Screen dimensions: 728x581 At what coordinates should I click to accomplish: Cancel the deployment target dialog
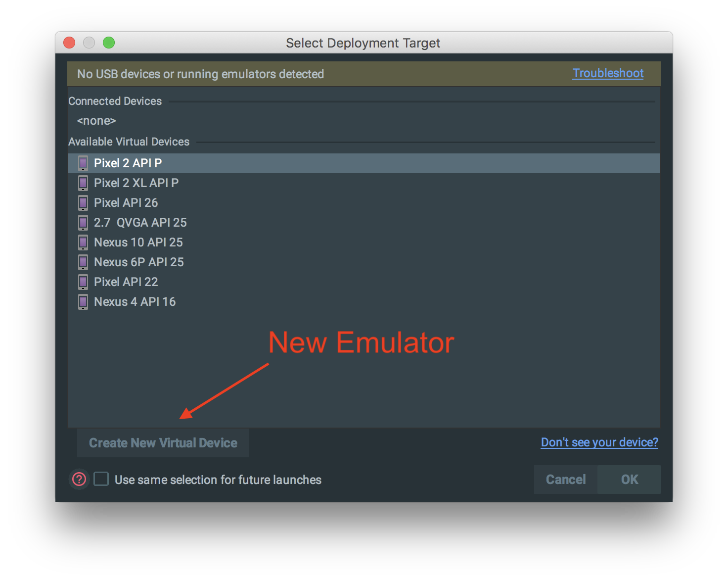566,480
